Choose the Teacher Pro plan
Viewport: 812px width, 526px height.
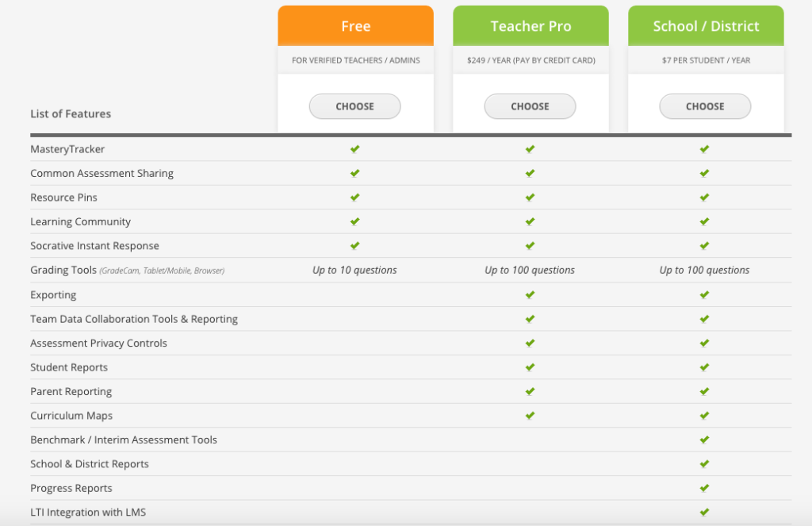click(x=530, y=106)
